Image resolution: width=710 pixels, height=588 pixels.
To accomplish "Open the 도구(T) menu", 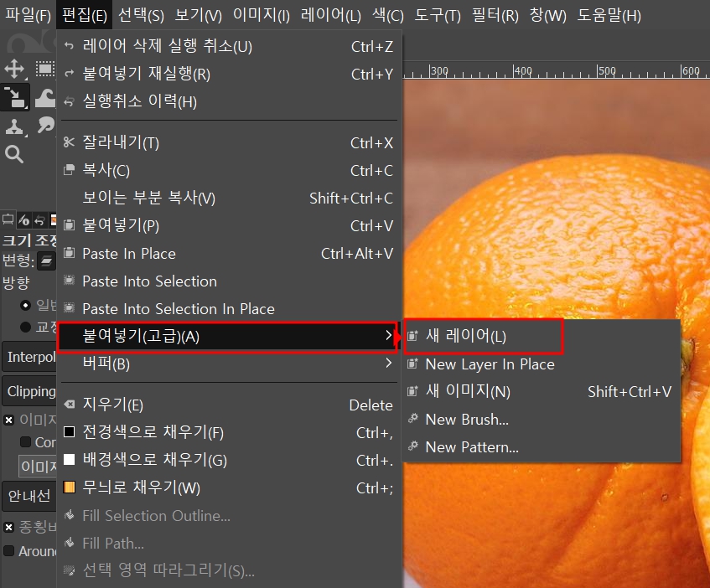I will tap(438, 15).
